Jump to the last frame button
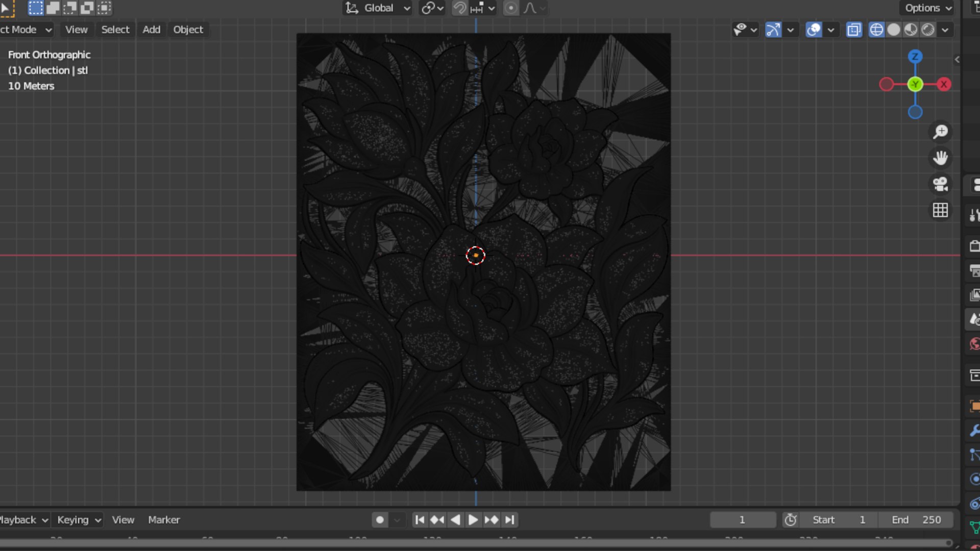Screen dimensions: 980x551 pyautogui.click(x=510, y=520)
